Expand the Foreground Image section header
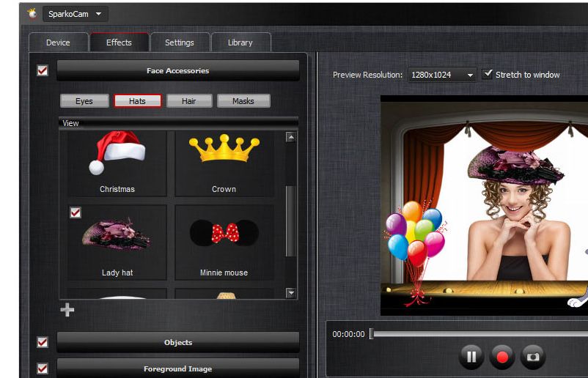This screenshot has width=588, height=378. (177, 368)
